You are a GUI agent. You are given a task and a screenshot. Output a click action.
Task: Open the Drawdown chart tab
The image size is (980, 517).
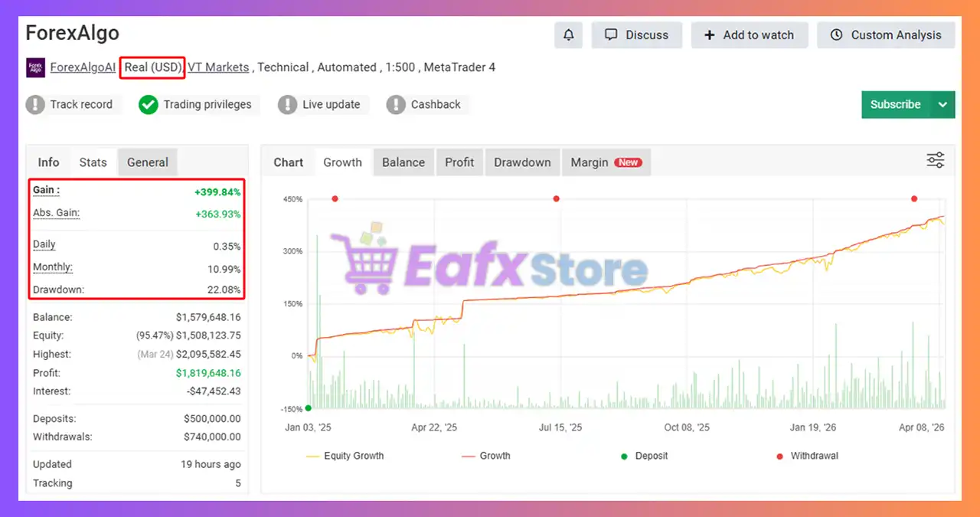[522, 162]
